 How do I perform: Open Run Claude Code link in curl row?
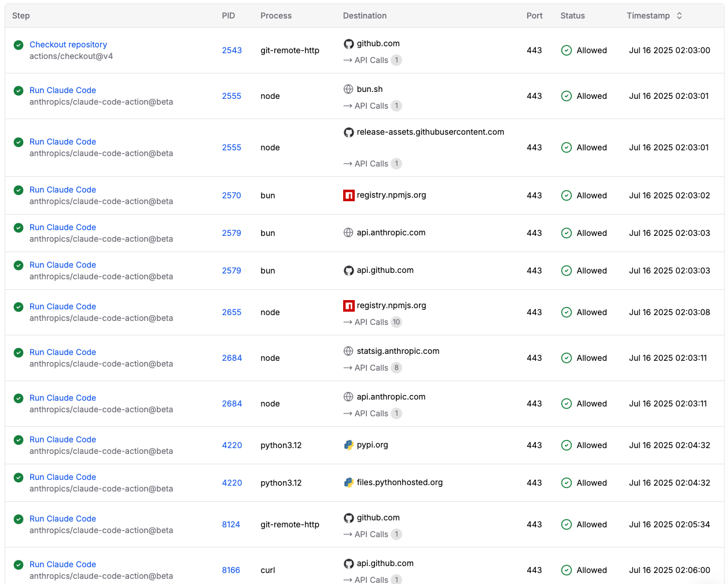(x=62, y=564)
